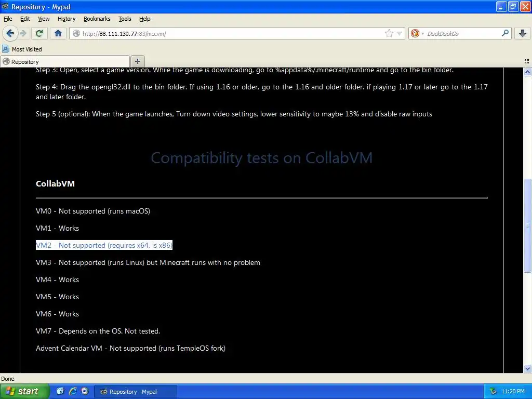The width and height of the screenshot is (532, 399).
Task: Click the vertical scrollbar thumb
Action: pyautogui.click(x=527, y=225)
